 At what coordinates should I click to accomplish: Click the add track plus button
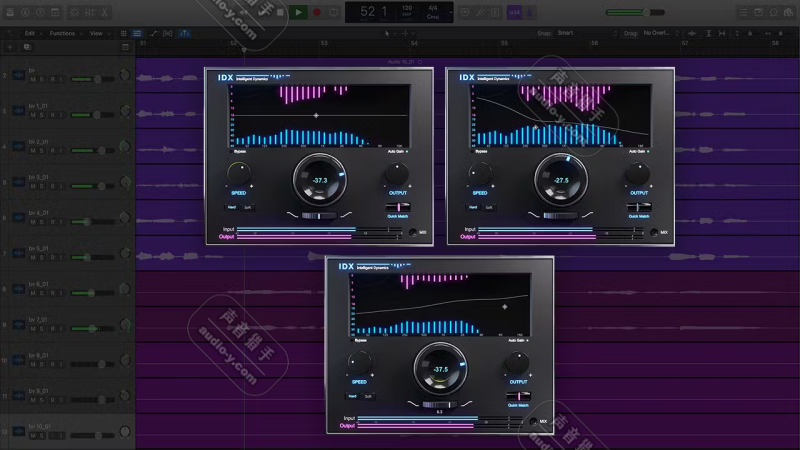[x=11, y=47]
